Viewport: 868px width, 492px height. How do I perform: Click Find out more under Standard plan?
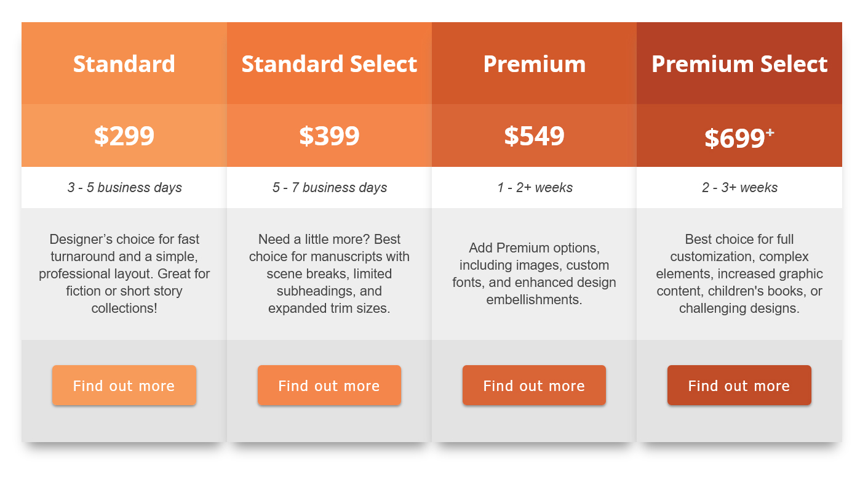click(124, 385)
